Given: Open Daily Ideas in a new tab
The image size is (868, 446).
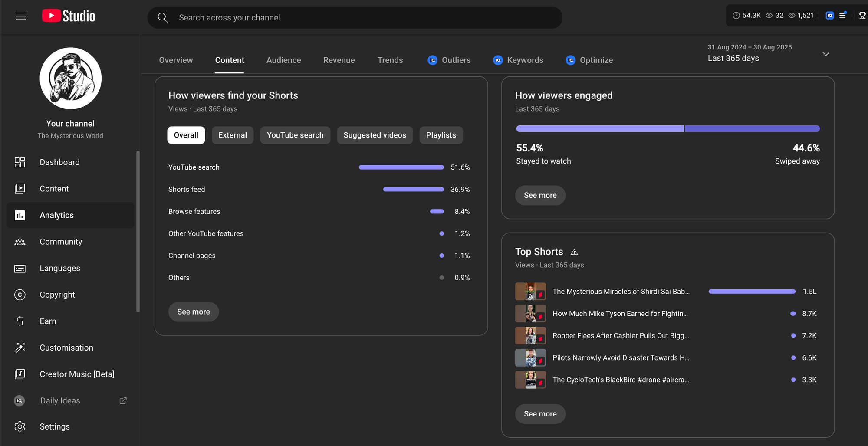Looking at the screenshot, I should [x=123, y=400].
